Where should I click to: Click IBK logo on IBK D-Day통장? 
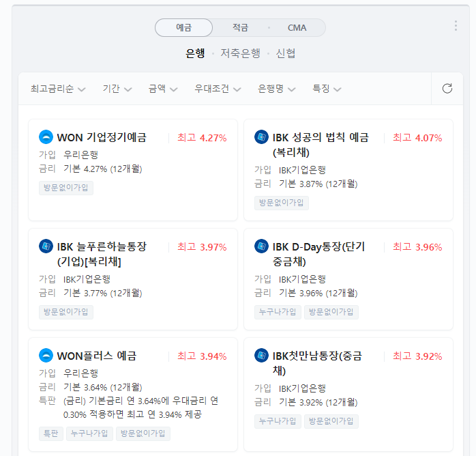click(261, 246)
